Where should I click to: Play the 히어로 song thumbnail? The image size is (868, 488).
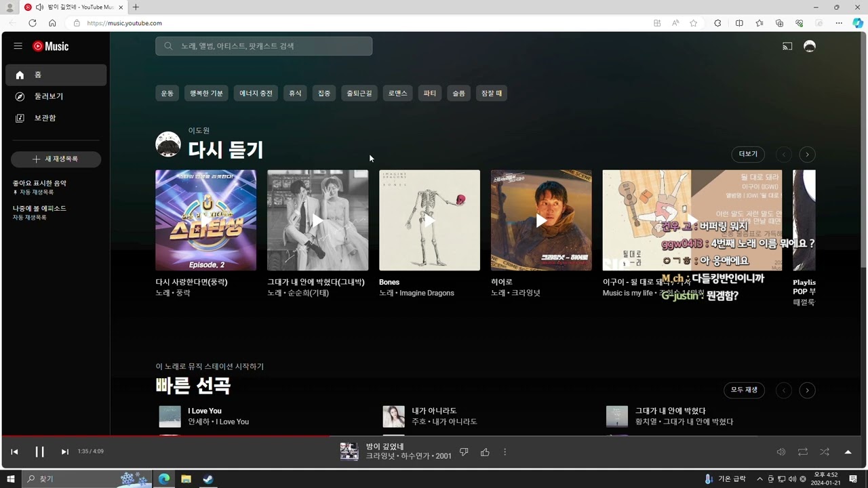tap(541, 220)
